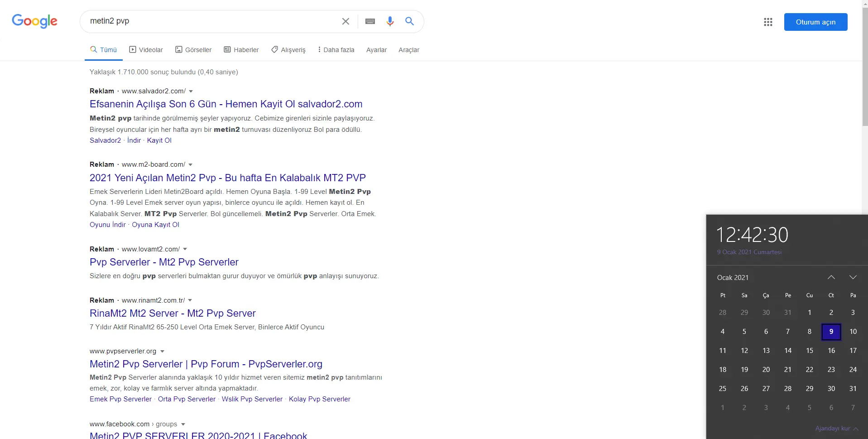Open Pvp Serverler - Mt2 Pvp Serverler result

pos(164,262)
